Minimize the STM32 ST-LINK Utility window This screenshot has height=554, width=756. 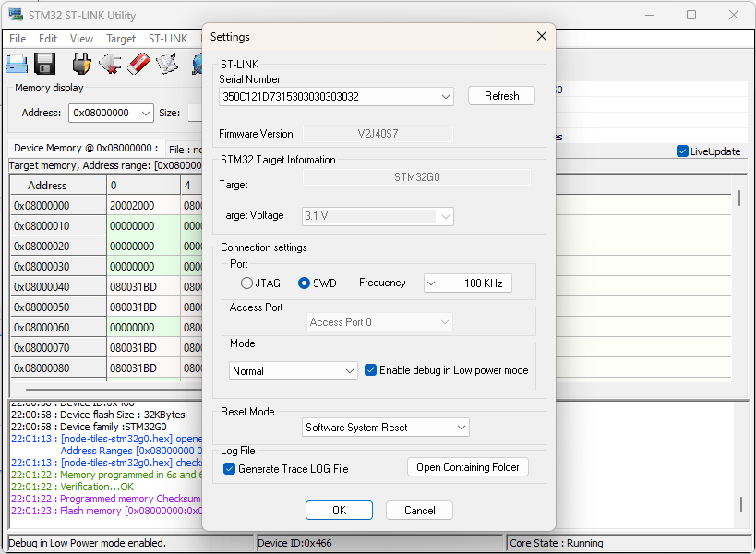(x=650, y=15)
